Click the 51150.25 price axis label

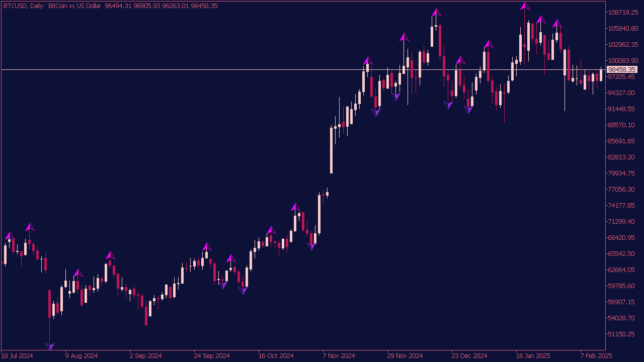622,334
